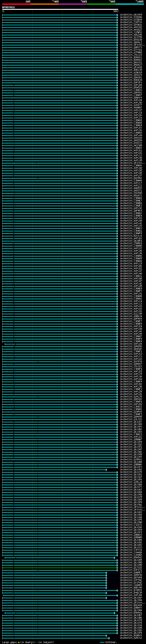Select UniRef100_Q8RVT3 hit name
This screenshot has height=644, width=146.
[131, 47]
